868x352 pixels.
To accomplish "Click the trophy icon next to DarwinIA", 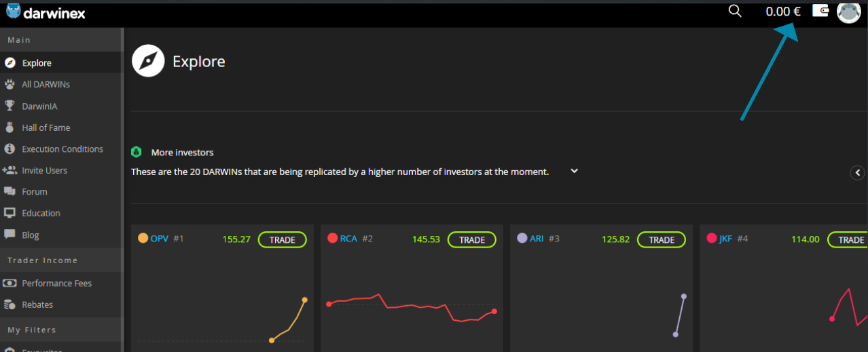I will [x=10, y=106].
